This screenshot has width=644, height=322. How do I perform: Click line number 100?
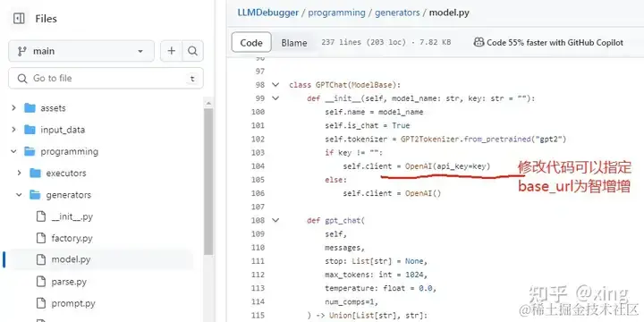pos(258,112)
